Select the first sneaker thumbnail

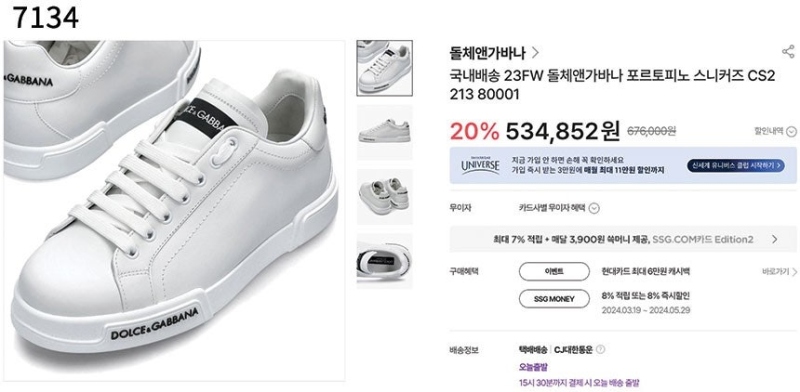pyautogui.click(x=384, y=68)
